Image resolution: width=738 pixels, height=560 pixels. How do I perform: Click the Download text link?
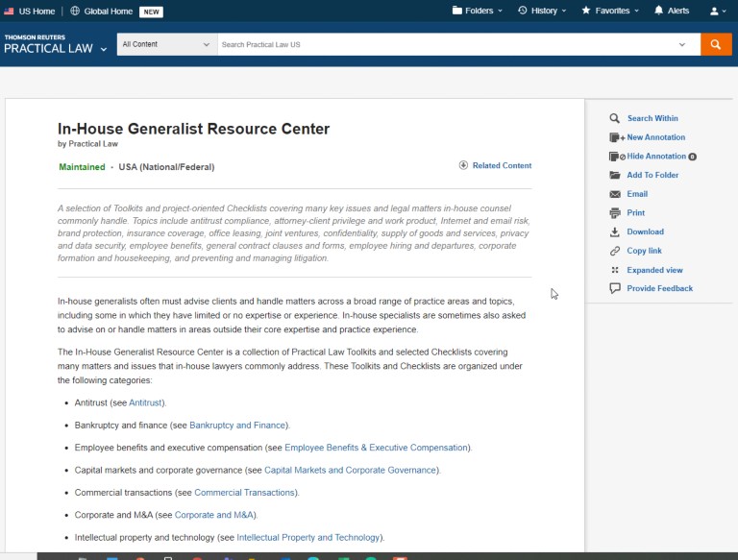pos(646,231)
